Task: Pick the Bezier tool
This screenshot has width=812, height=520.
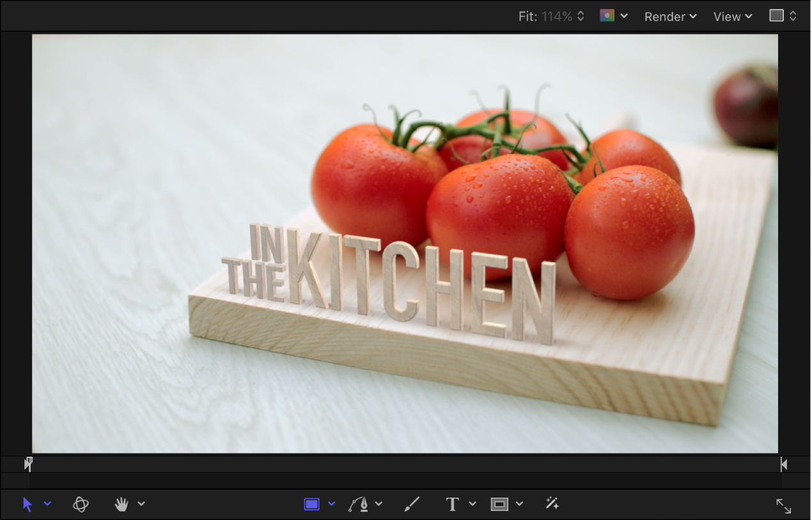Action: pyautogui.click(x=360, y=503)
